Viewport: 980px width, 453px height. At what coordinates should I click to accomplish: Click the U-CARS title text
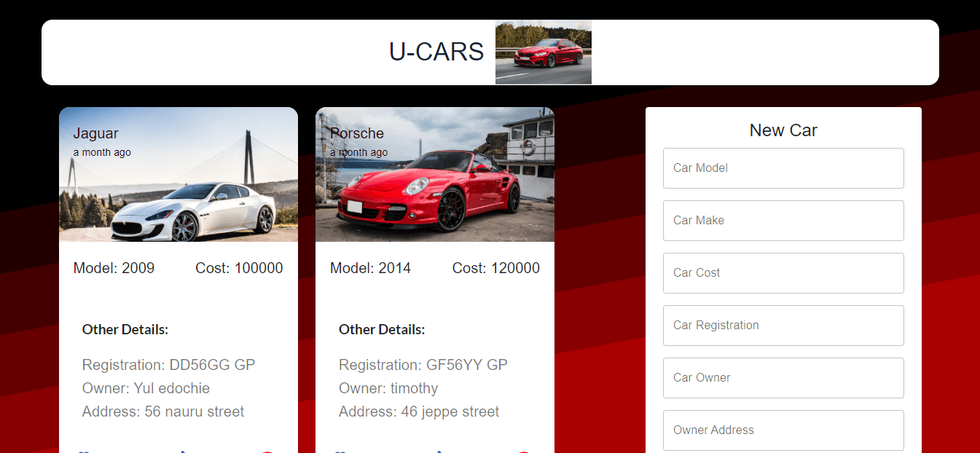(x=436, y=52)
